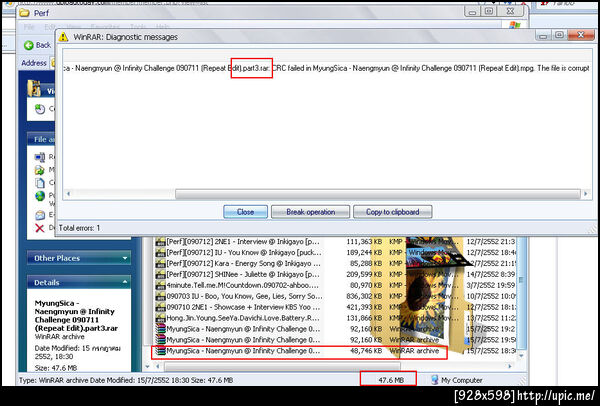Click the diagnostic error message line
This screenshot has height=406, width=600.
[x=326, y=68]
